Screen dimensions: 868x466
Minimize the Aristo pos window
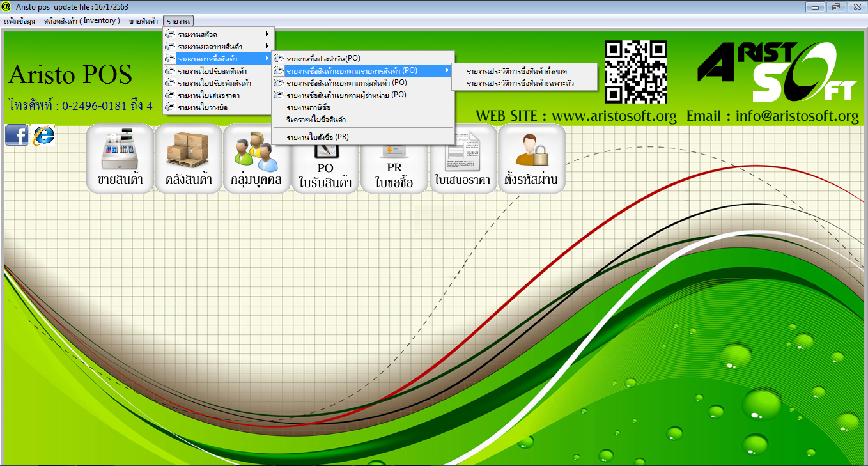[x=814, y=6]
